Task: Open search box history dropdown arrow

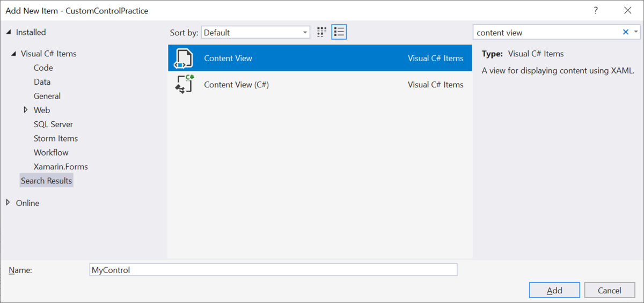Action: (x=636, y=32)
